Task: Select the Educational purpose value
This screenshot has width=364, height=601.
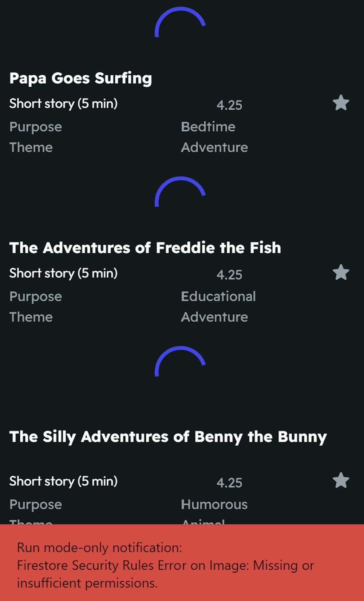Action: point(218,296)
